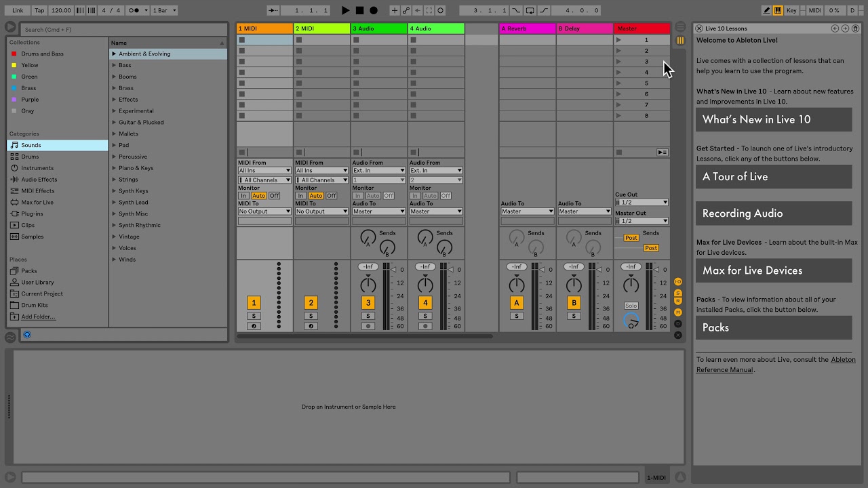Toggle Master Solo cue button

(x=631, y=306)
